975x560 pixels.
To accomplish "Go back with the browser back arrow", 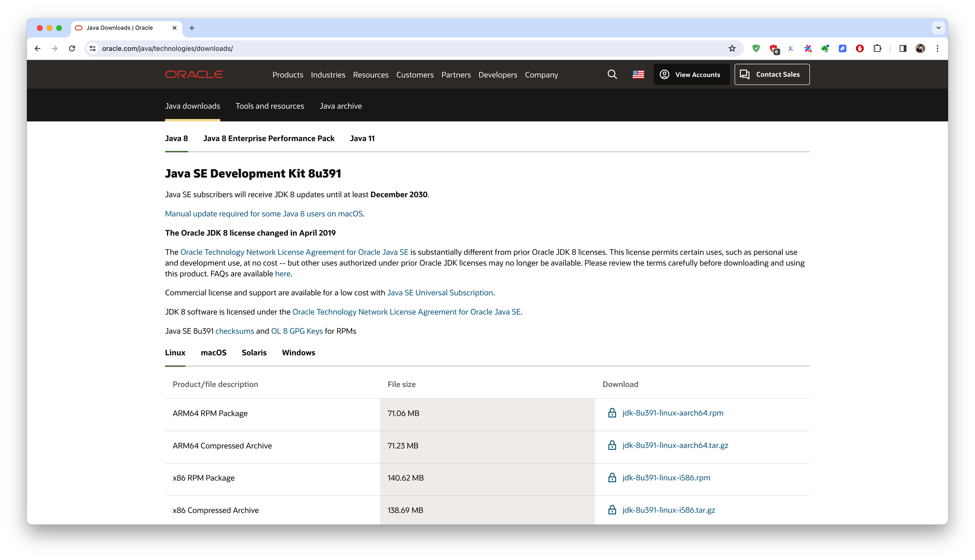I will click(x=37, y=48).
